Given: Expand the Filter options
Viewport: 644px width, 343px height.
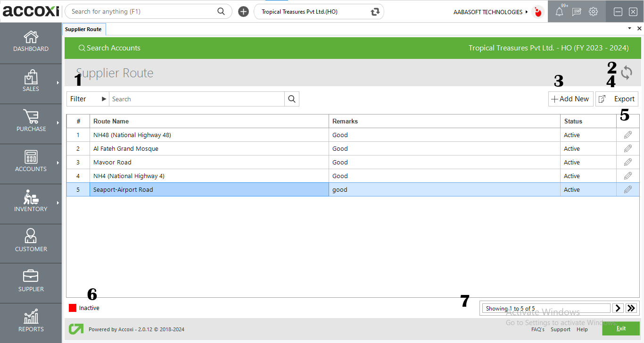Looking at the screenshot, I should point(87,99).
